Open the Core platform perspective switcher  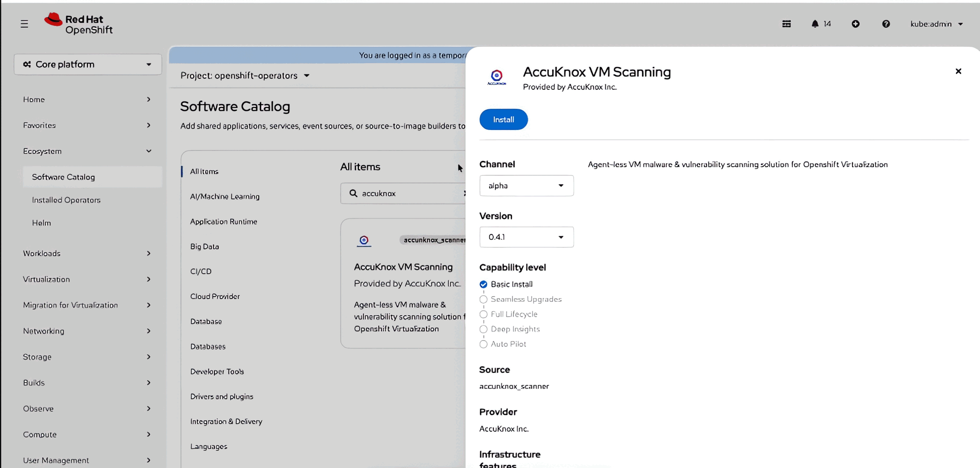point(88,64)
